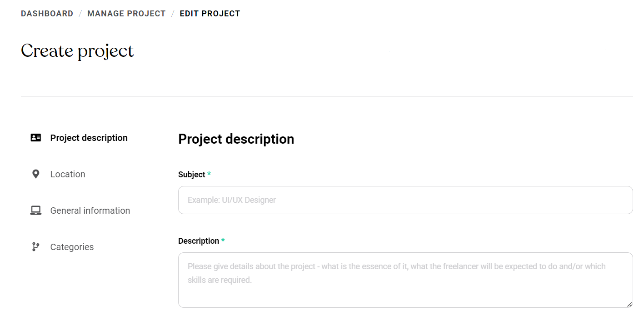The height and width of the screenshot is (321, 644).
Task: Click the asterisk next to Description
Action: (x=223, y=241)
